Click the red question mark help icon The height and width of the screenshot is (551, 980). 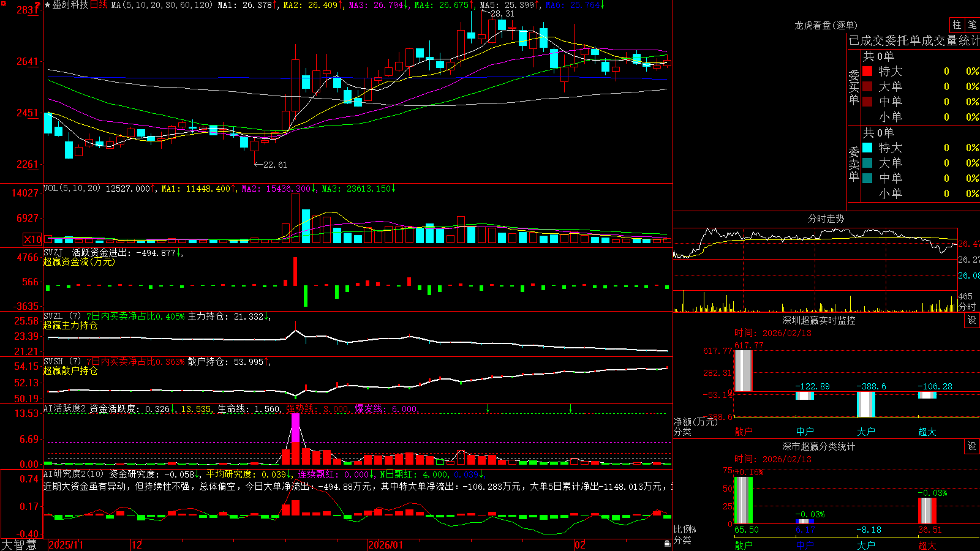pyautogui.click(x=37, y=6)
